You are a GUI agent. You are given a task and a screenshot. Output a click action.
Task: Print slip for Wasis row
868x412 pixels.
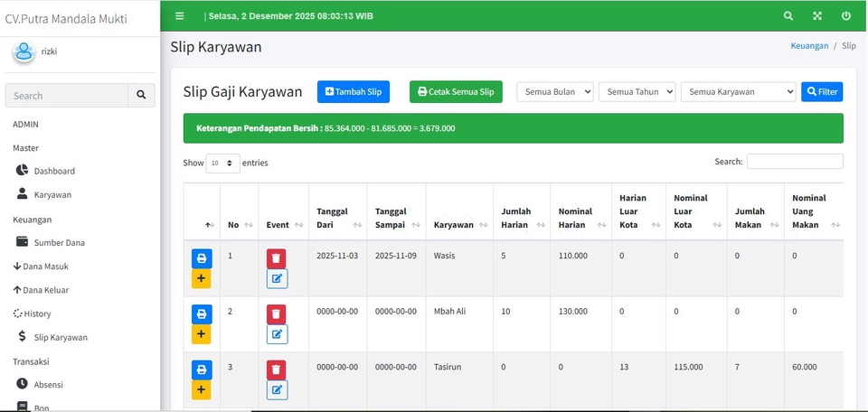(x=202, y=259)
